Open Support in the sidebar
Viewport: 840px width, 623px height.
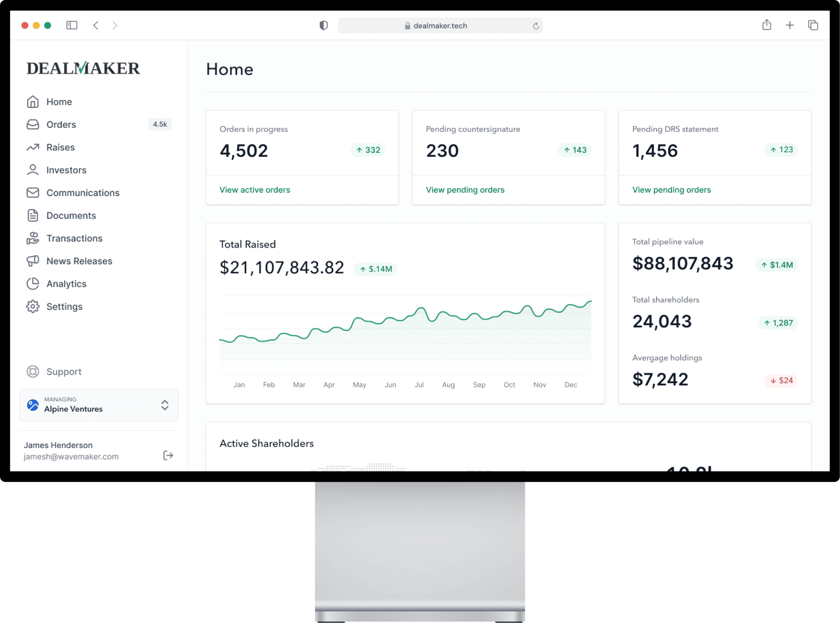tap(64, 371)
